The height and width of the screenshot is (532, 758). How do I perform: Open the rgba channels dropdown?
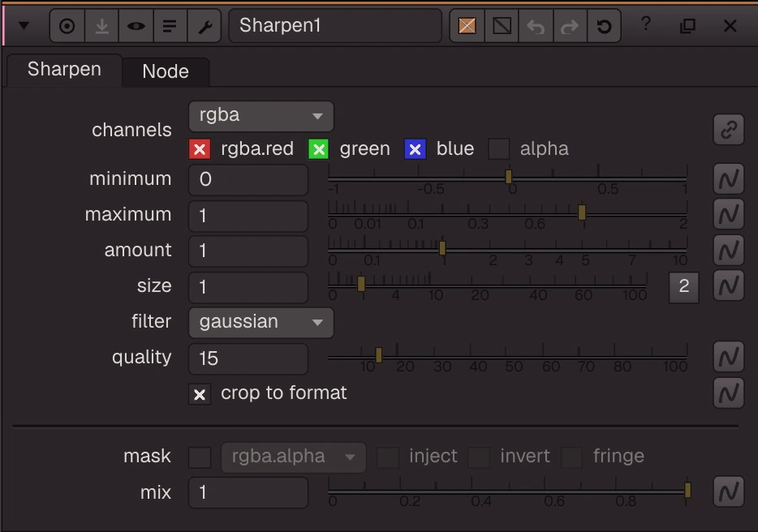pos(261,116)
